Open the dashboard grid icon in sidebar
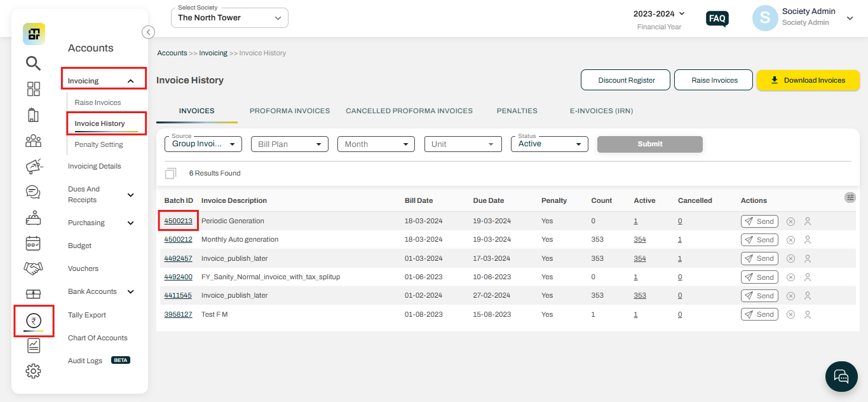 click(34, 89)
